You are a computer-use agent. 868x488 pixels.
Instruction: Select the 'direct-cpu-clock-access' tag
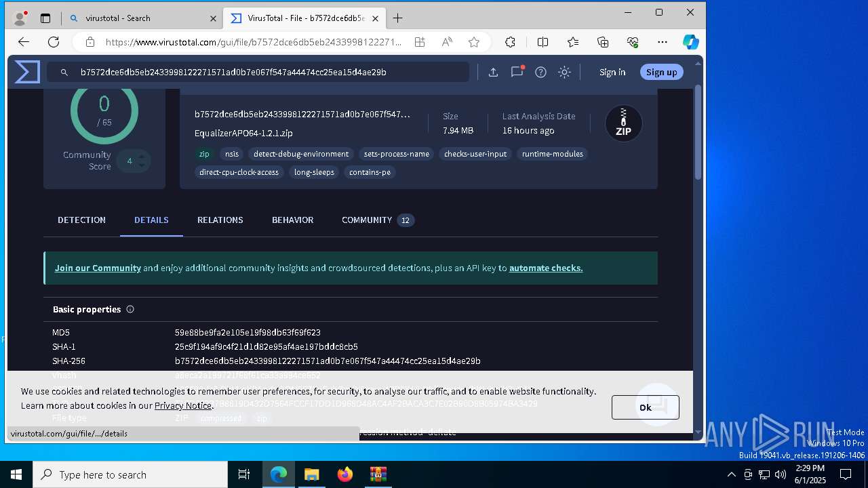pyautogui.click(x=239, y=172)
